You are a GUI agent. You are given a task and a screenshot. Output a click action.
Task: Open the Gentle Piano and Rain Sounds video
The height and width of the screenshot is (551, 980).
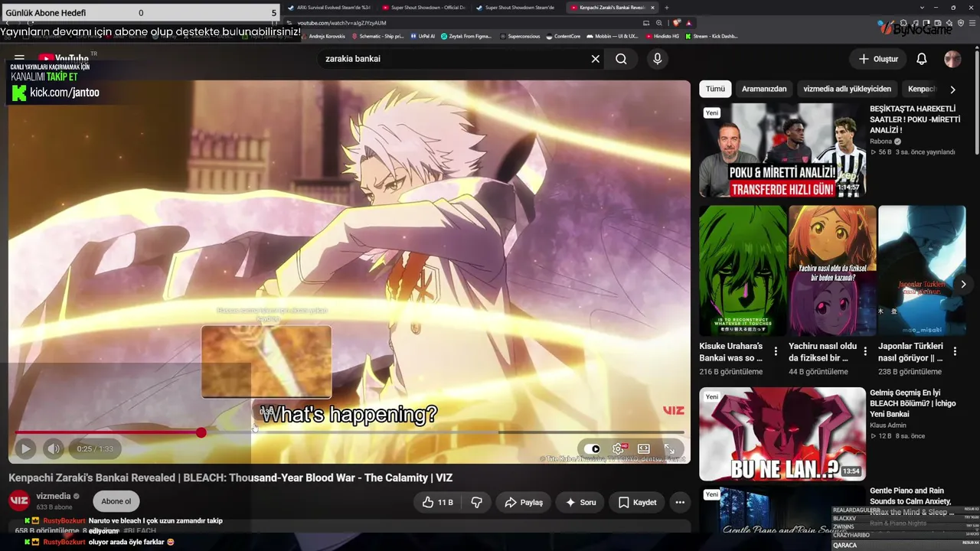pyautogui.click(x=782, y=511)
